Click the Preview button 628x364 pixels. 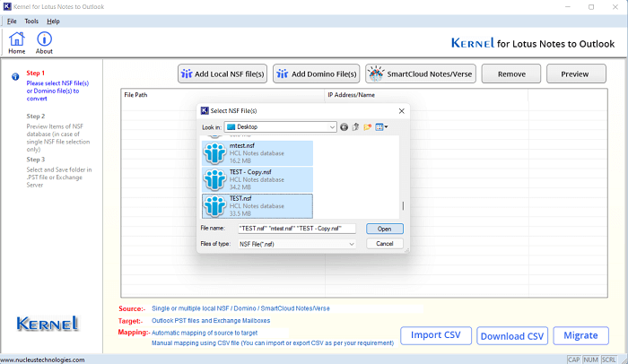[x=576, y=74]
